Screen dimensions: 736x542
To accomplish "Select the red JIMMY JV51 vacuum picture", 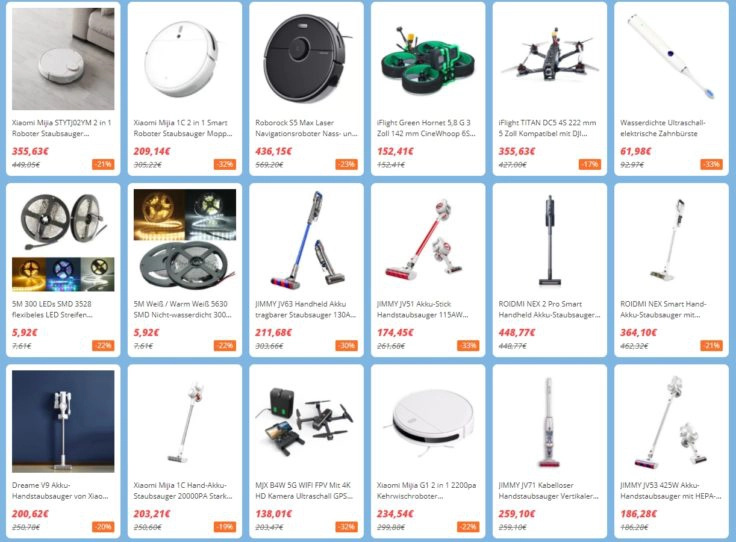I will click(x=428, y=240).
